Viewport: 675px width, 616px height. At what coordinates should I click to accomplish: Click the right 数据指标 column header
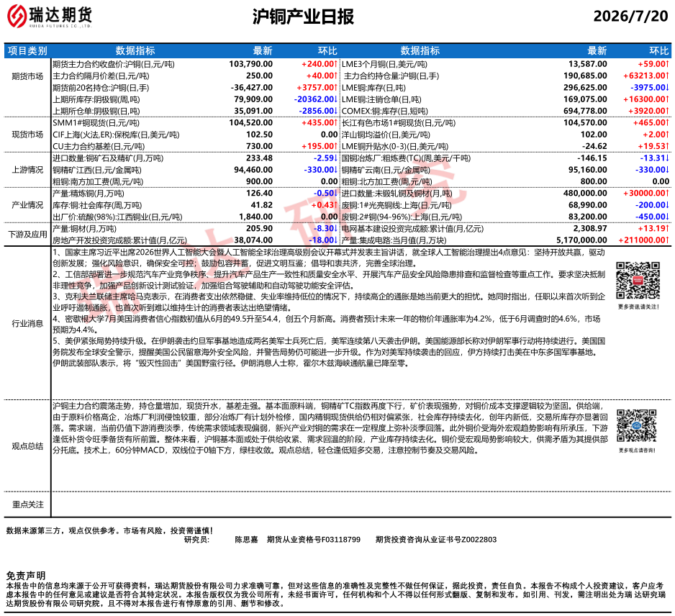(420, 51)
